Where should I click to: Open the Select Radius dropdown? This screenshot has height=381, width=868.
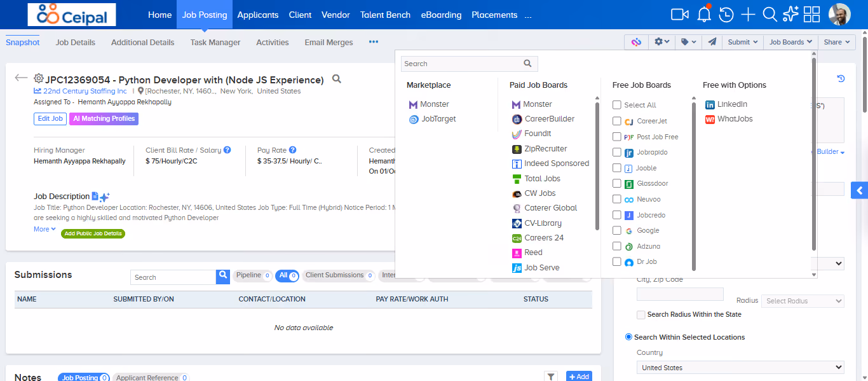[804, 301]
